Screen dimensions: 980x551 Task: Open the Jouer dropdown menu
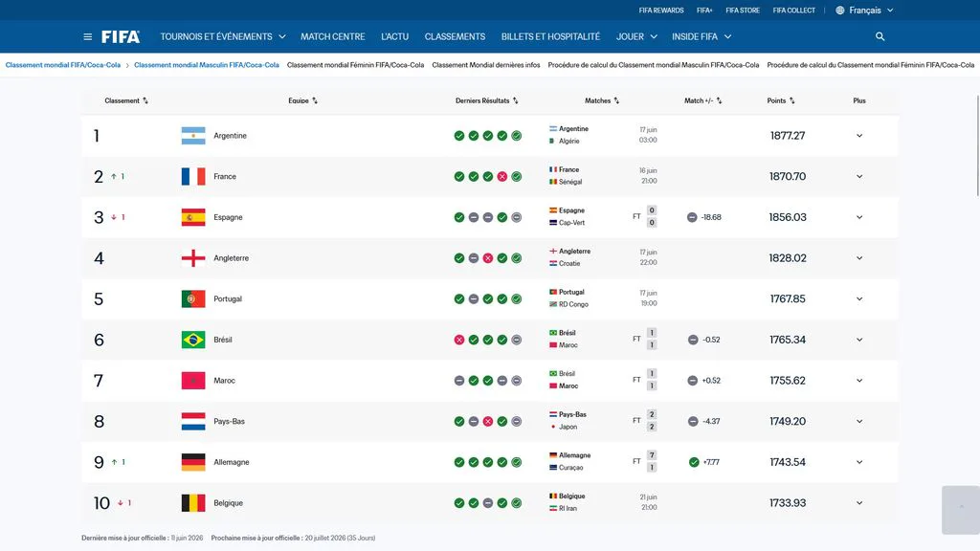(x=636, y=37)
